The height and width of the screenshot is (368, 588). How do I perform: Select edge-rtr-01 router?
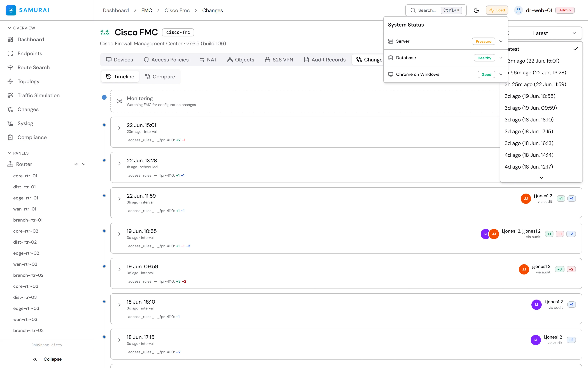pos(26,198)
